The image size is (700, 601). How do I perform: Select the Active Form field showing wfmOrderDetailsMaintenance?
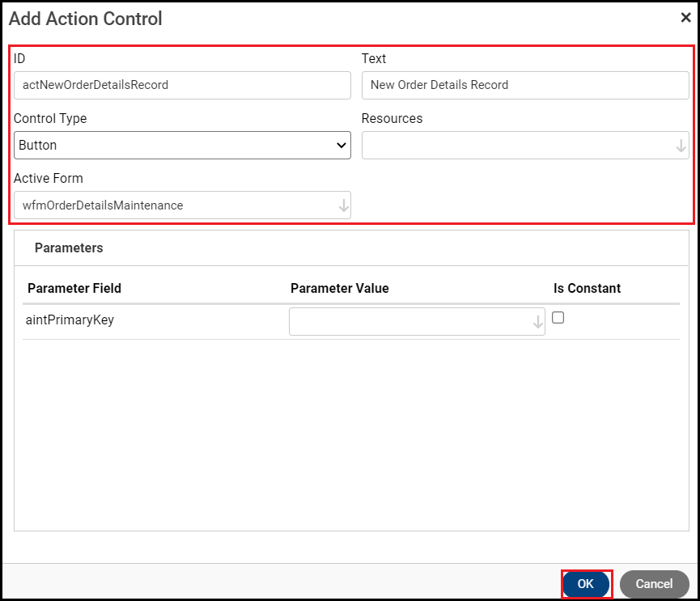point(182,205)
